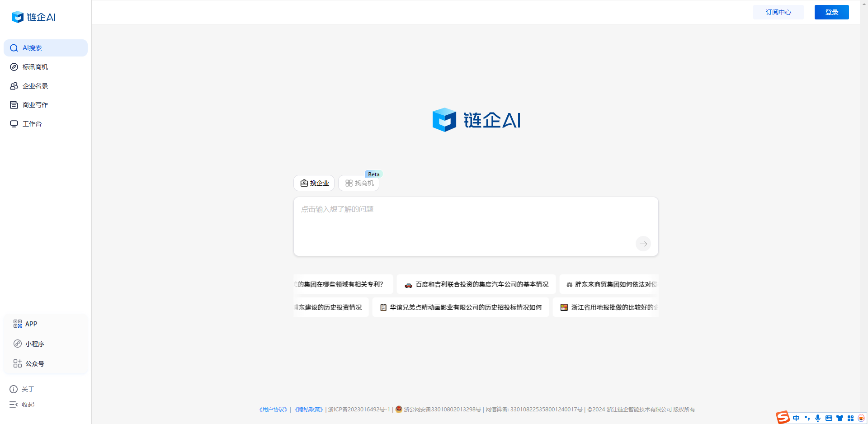Activate the Sogou voice input microphone

(x=817, y=418)
